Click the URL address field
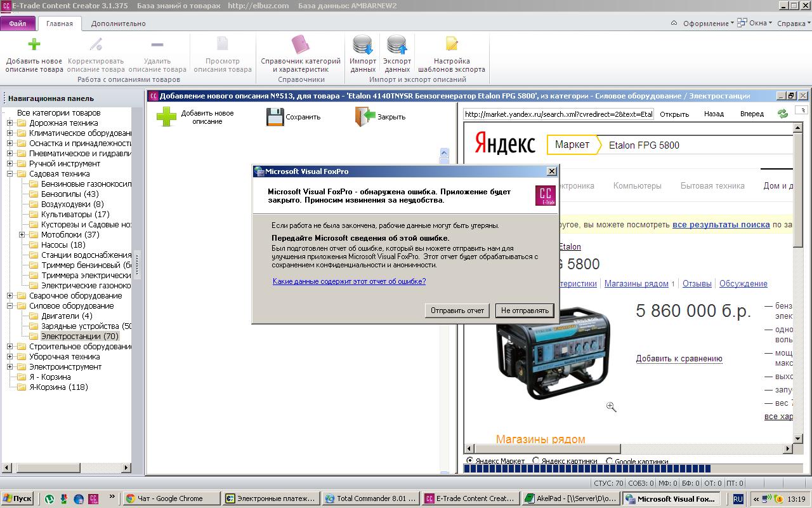The height and width of the screenshot is (508, 812). (x=558, y=114)
